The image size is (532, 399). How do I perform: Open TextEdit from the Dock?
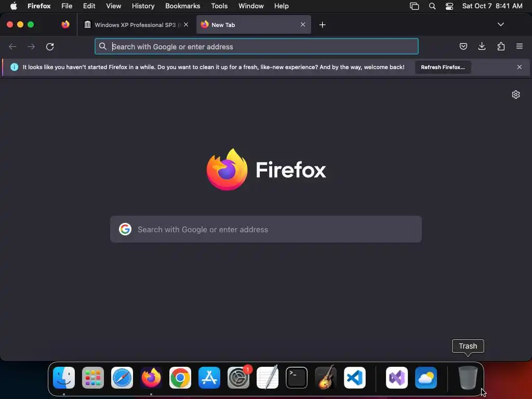click(x=268, y=378)
